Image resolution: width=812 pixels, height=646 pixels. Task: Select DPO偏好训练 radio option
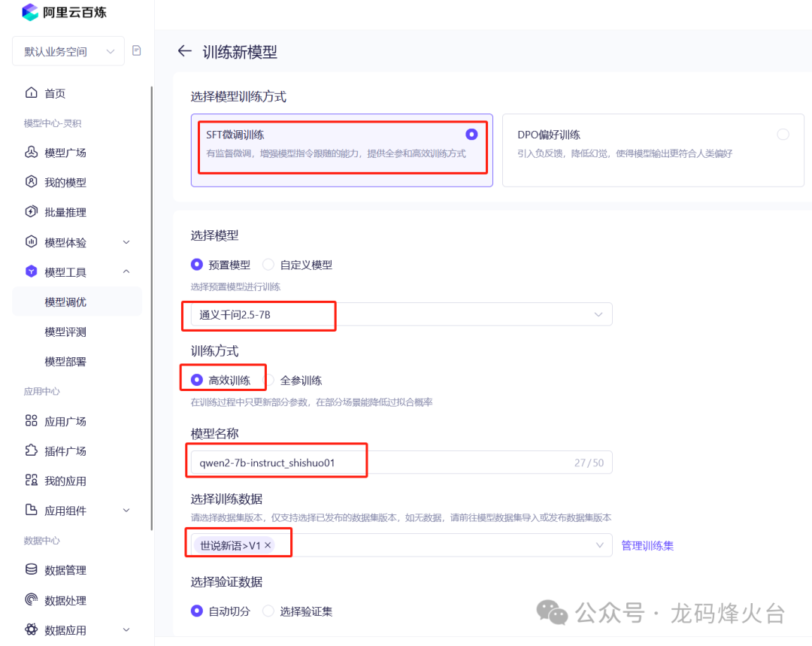(x=783, y=134)
